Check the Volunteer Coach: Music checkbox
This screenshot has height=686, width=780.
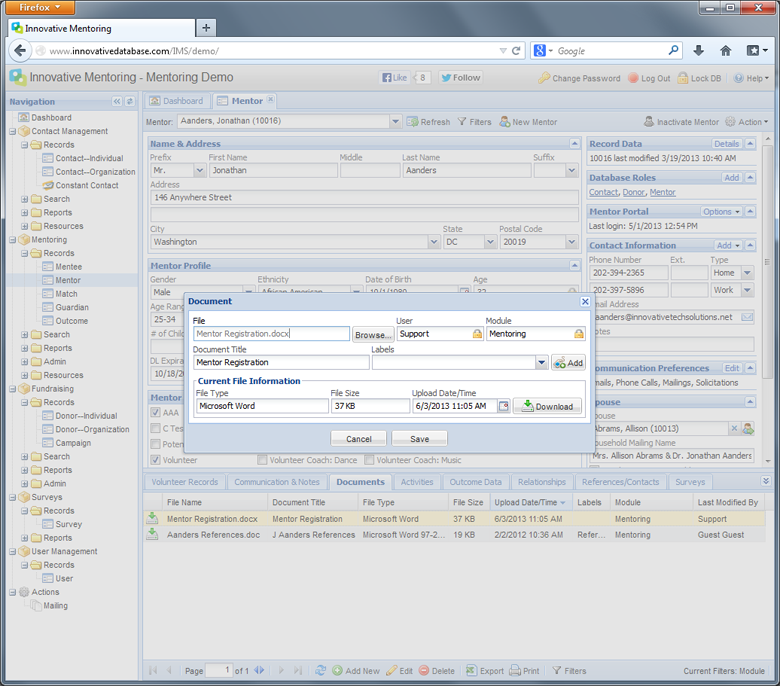tap(369, 460)
